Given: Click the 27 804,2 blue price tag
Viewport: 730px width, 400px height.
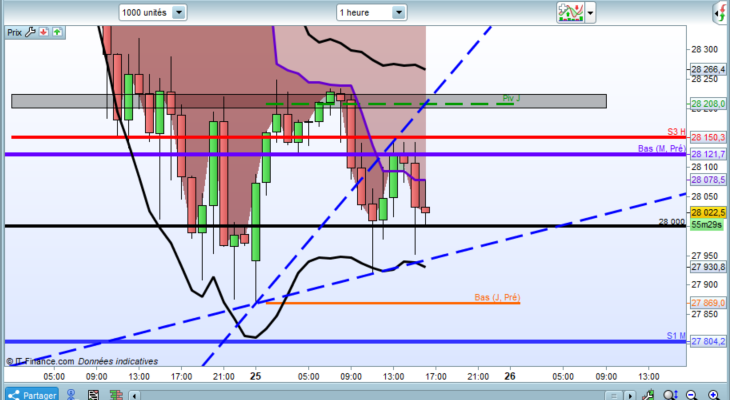Looking at the screenshot, I should [708, 341].
